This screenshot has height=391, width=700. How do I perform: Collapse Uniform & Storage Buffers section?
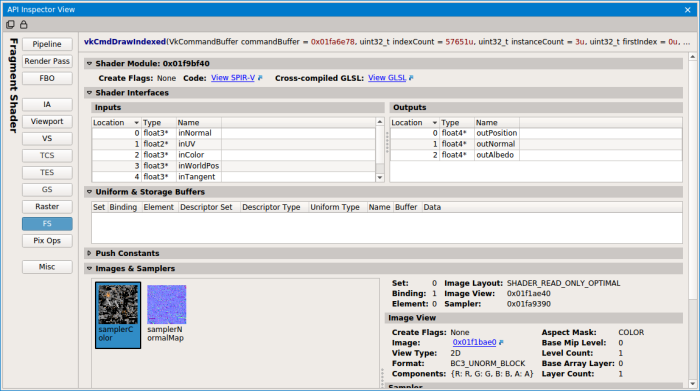click(x=89, y=192)
